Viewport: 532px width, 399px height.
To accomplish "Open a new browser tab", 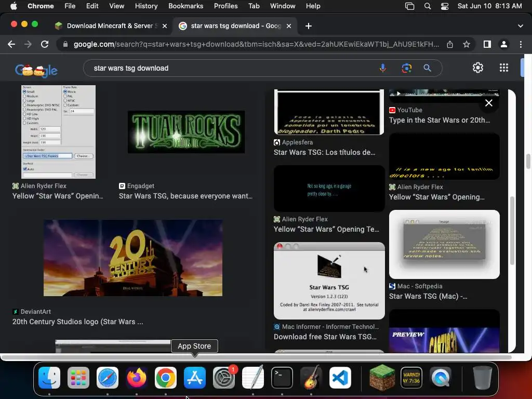I will (x=309, y=26).
